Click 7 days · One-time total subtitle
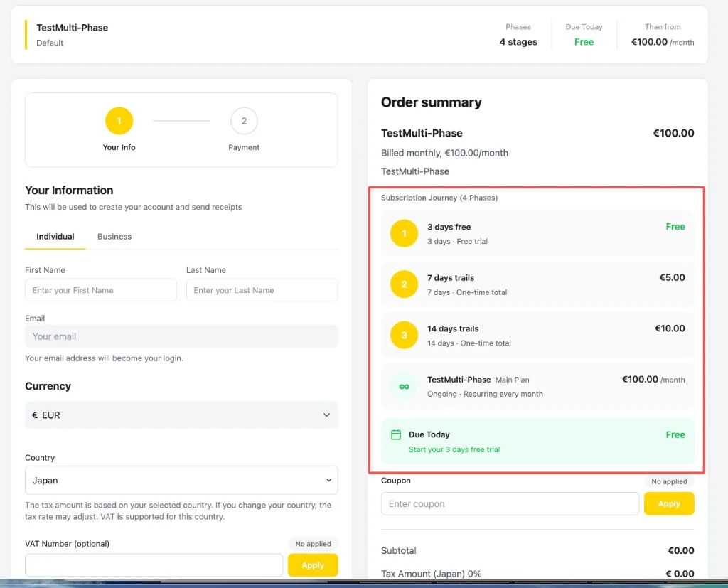Image resolution: width=728 pixels, height=588 pixels. tap(466, 292)
